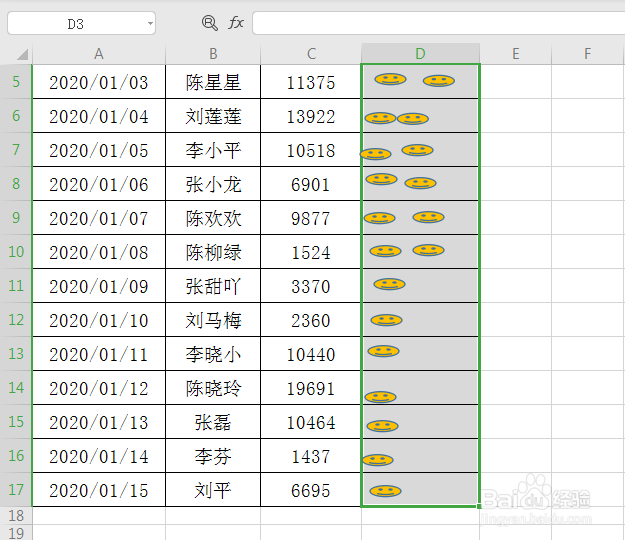Select row 16 header
The width and height of the screenshot is (625, 540).
pyautogui.click(x=16, y=456)
